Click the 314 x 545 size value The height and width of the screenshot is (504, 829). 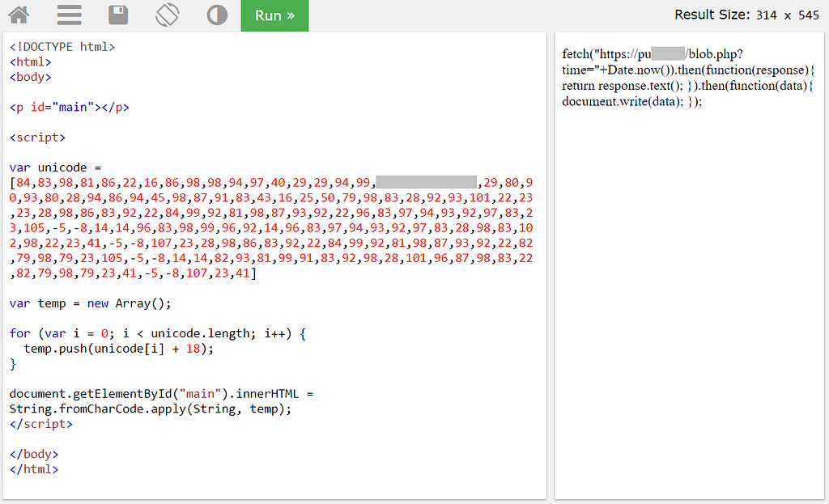[x=787, y=15]
